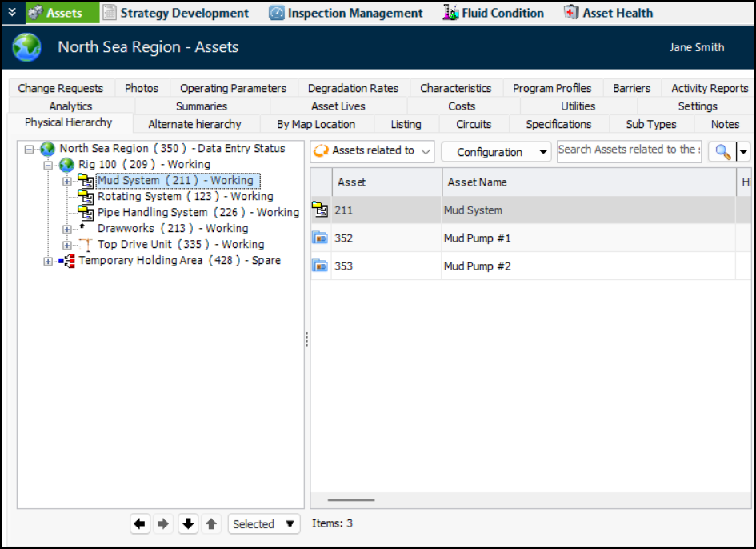Click double-chevron icon left of Assets
Screen dimensions: 756x549
11,13
